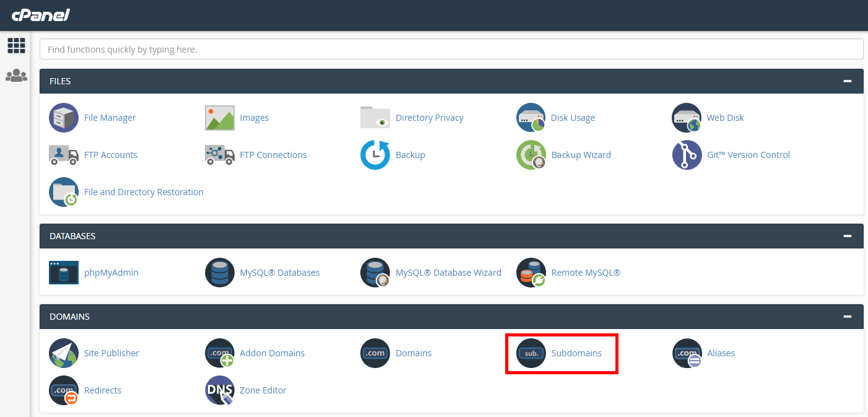Click the cPanel logo
This screenshot has width=868, height=417.
click(40, 15)
